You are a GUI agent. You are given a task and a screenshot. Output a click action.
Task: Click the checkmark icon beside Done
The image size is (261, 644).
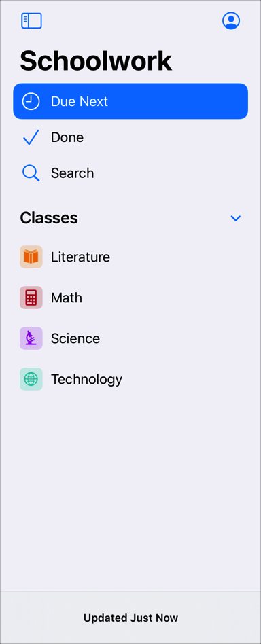tap(31, 137)
